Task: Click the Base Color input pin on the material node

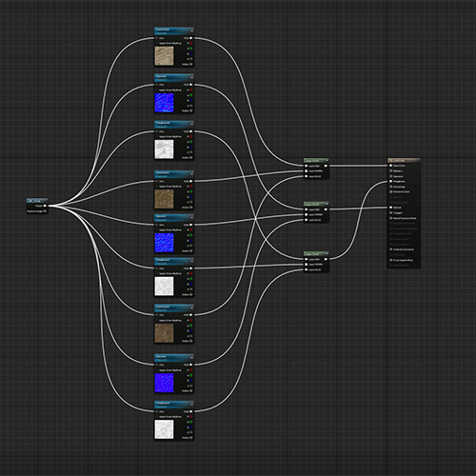Action: [391, 166]
